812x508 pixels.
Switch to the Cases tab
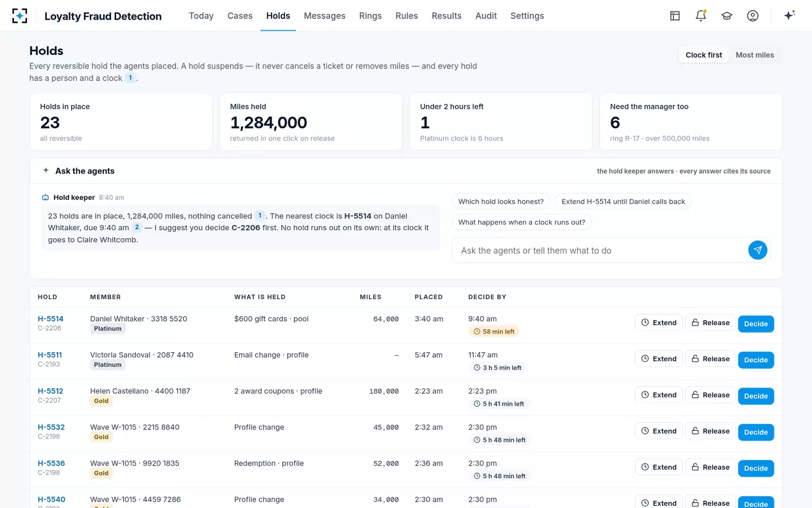point(240,16)
